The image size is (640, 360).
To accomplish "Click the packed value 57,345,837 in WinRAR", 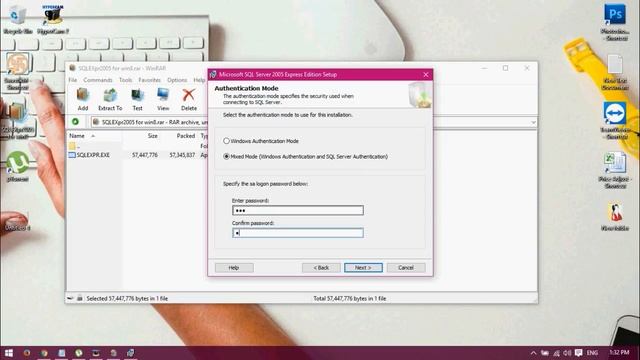I will 182,155.
